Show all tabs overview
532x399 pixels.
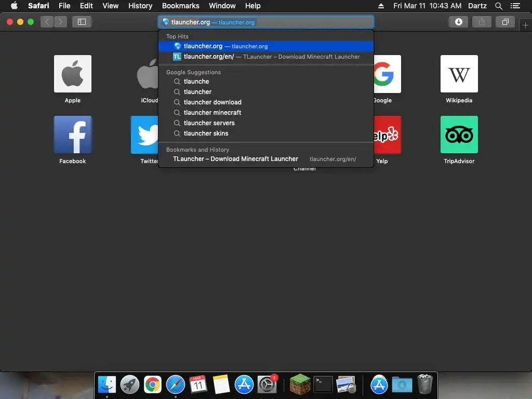pos(505,22)
